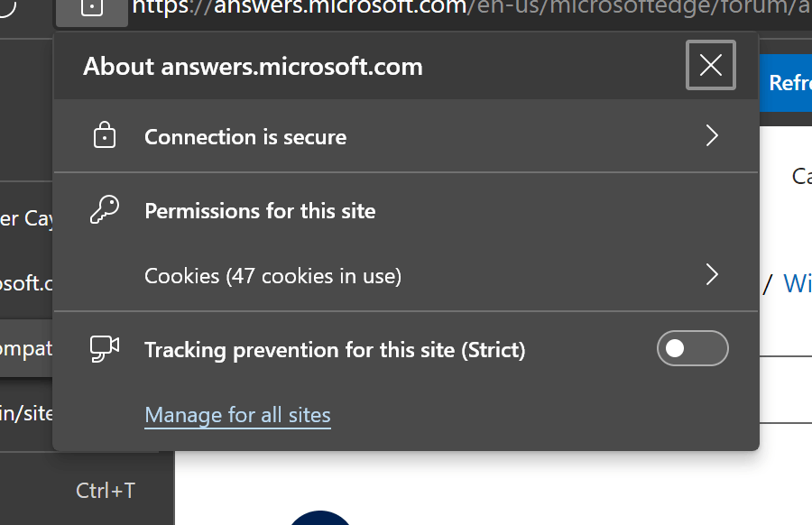Click the lock site-info icon in address bar
The image size is (812, 525).
tap(92, 8)
